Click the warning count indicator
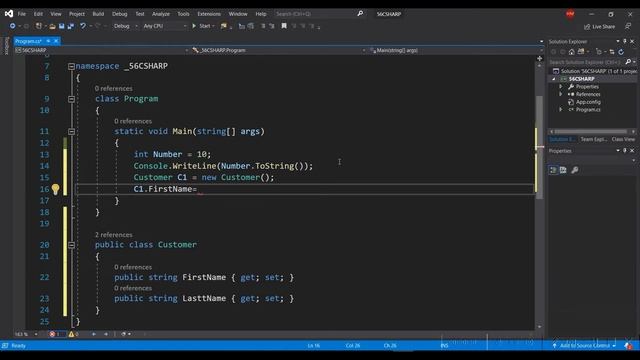640x360 pixels. [73, 334]
